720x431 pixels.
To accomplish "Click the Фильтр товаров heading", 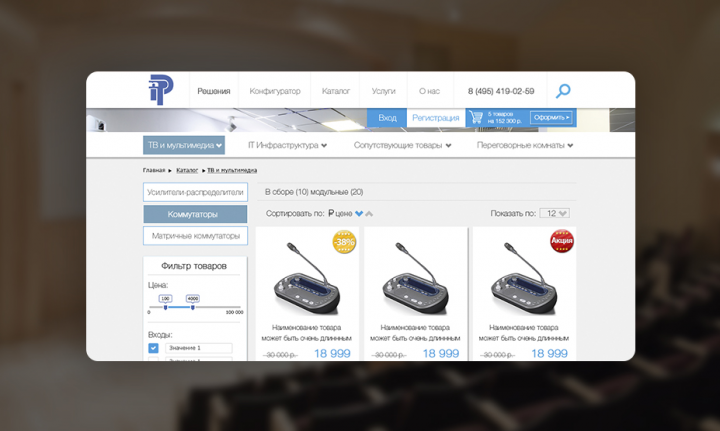I will coord(194,266).
